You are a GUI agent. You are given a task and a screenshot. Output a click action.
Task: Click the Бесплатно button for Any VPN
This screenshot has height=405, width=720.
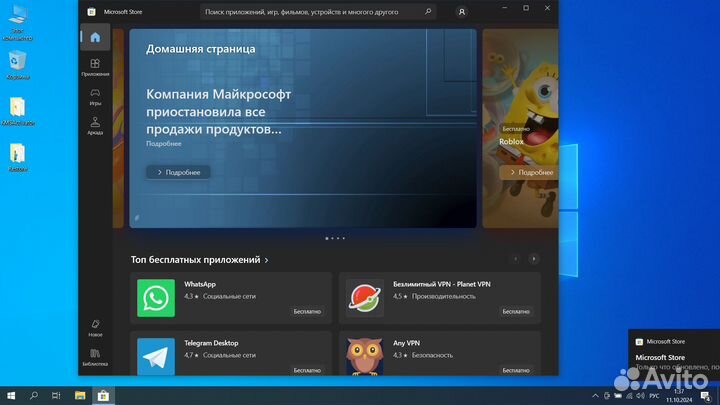pos(516,370)
